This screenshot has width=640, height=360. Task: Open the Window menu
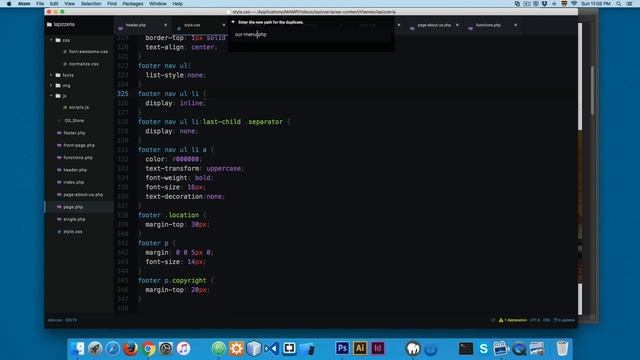pos(158,4)
